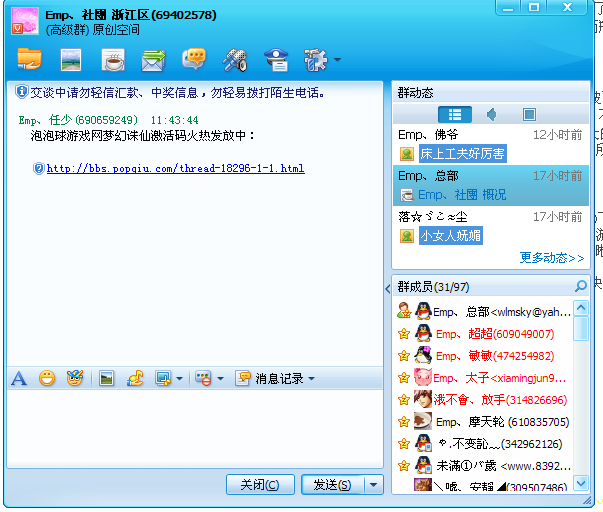Open the smiley emoticon picker

(47, 378)
